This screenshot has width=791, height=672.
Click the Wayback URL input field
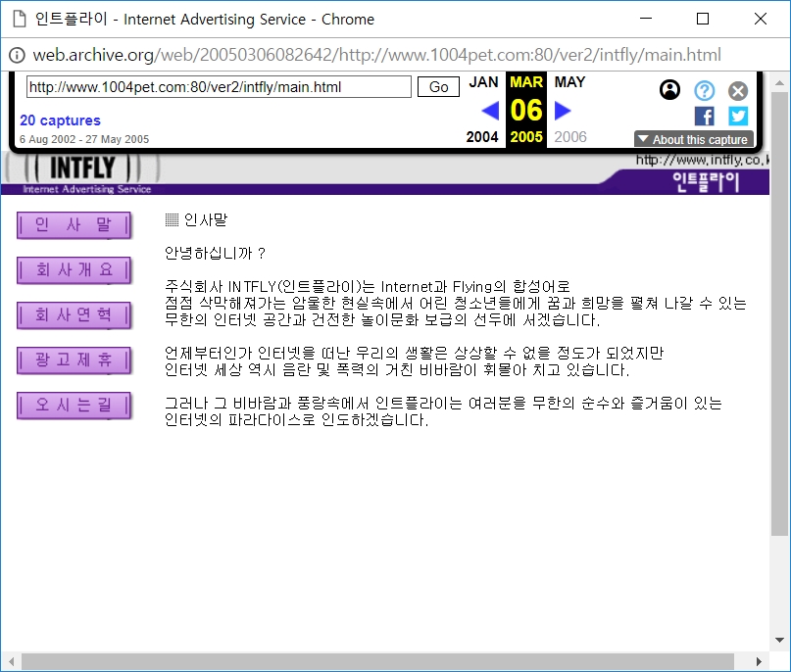pyautogui.click(x=219, y=87)
